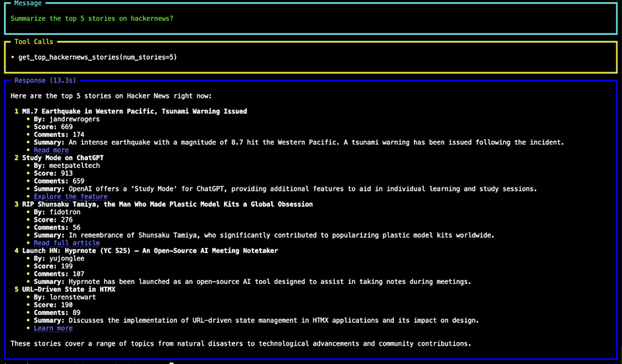Viewport: 622px width, 364px height.
Task: Select the 'URL-Driven State in HTMX' headline
Action: pos(69,289)
